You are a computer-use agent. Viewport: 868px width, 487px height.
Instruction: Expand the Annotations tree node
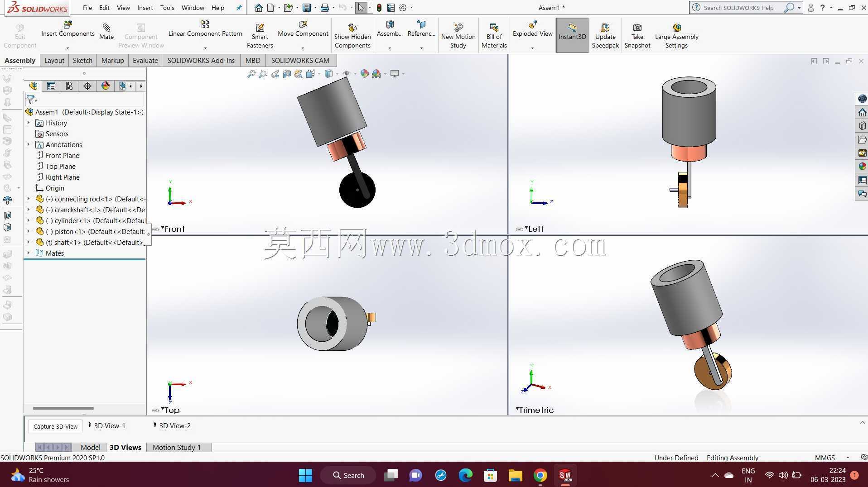click(x=29, y=144)
